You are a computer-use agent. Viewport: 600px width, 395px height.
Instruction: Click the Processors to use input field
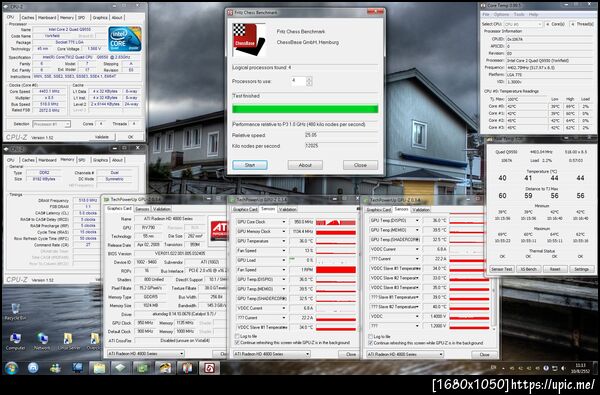pos(299,81)
